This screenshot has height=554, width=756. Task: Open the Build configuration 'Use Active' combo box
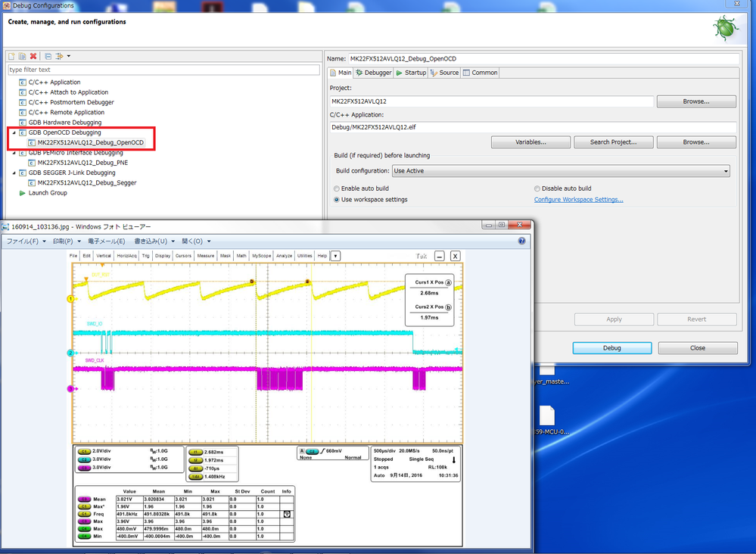(x=561, y=171)
